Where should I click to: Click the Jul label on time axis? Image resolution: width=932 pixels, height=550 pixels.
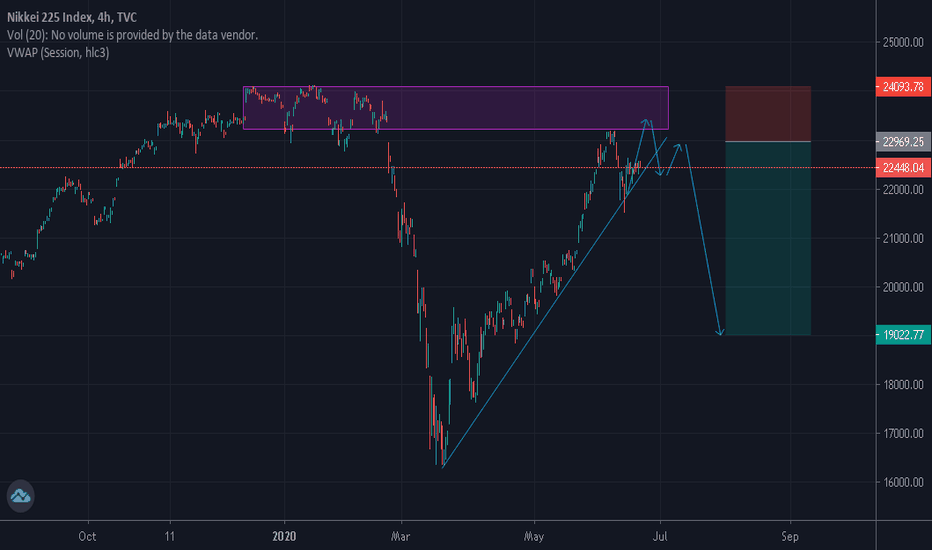(660, 536)
